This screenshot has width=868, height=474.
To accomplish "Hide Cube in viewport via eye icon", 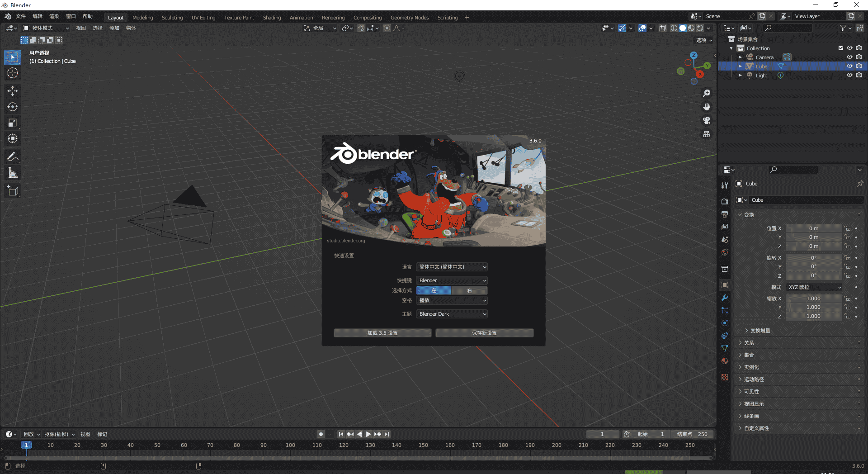I will tap(849, 66).
